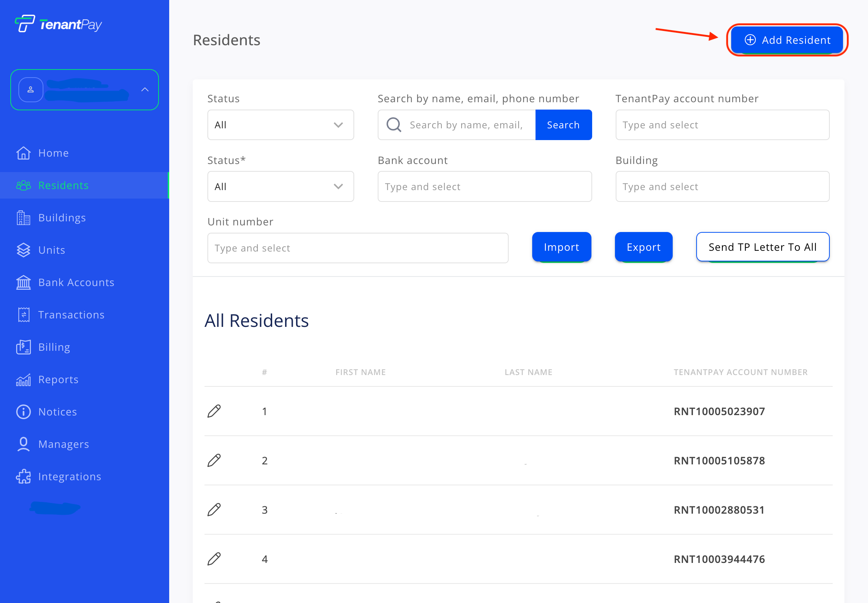868x603 pixels.
Task: Go to Managers section
Action: (64, 444)
